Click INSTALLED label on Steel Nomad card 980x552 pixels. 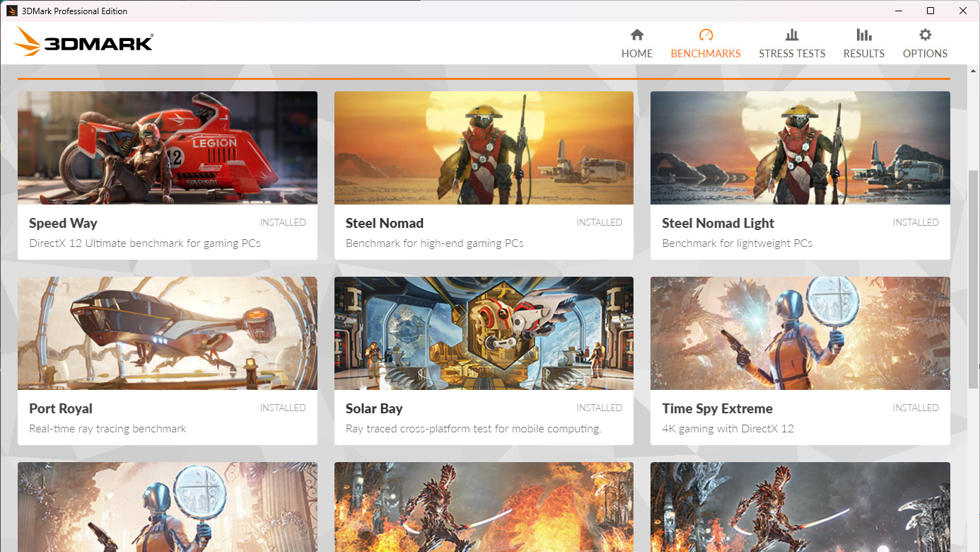pos(600,222)
